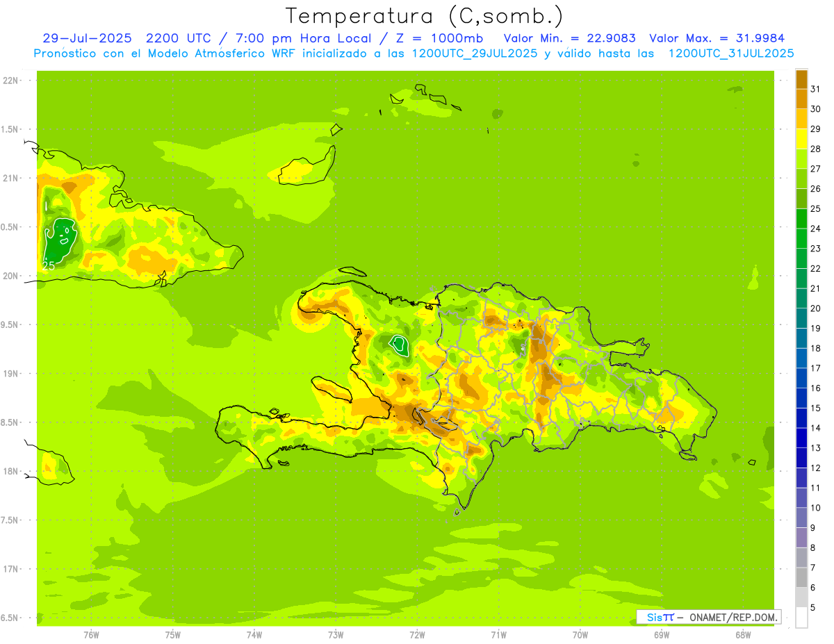Click the '70W' longitude axis label
This screenshot has height=644, width=834.
580,635
